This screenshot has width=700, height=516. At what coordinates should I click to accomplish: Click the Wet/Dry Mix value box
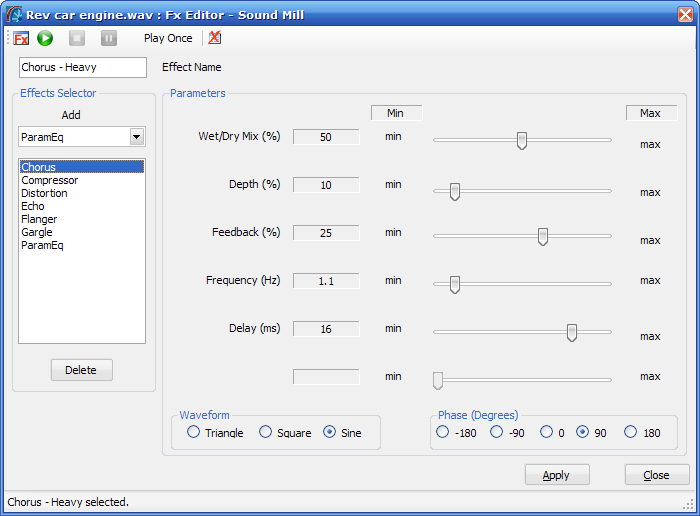tap(326, 137)
